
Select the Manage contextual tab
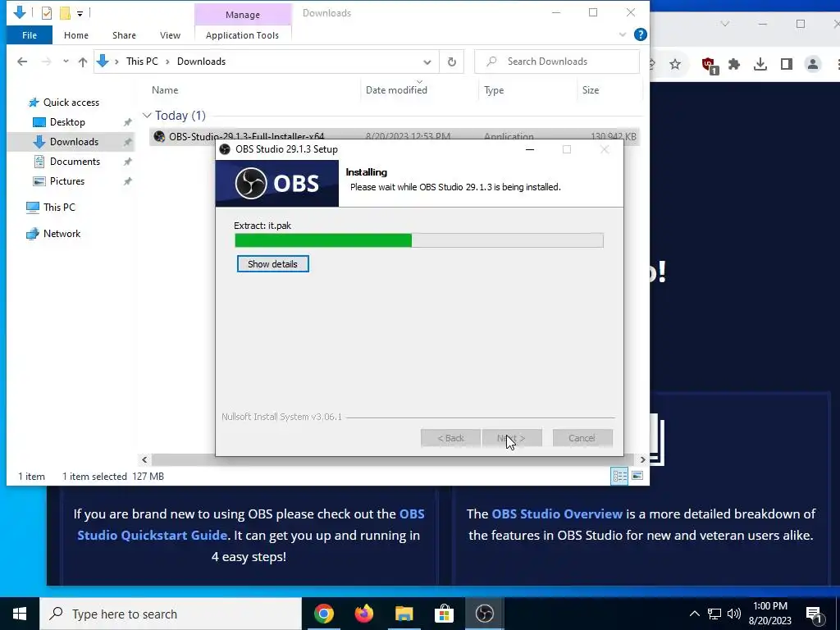243,15
